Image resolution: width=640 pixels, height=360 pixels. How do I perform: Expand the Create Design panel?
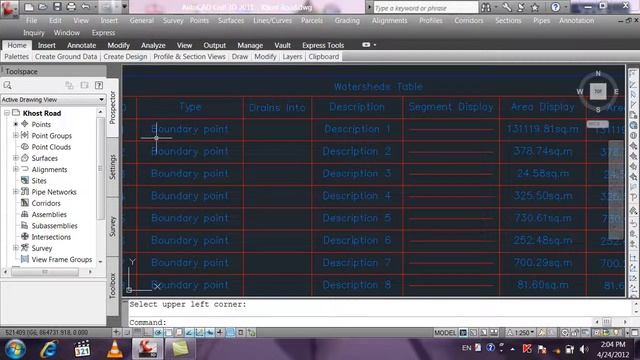pyautogui.click(x=125, y=57)
